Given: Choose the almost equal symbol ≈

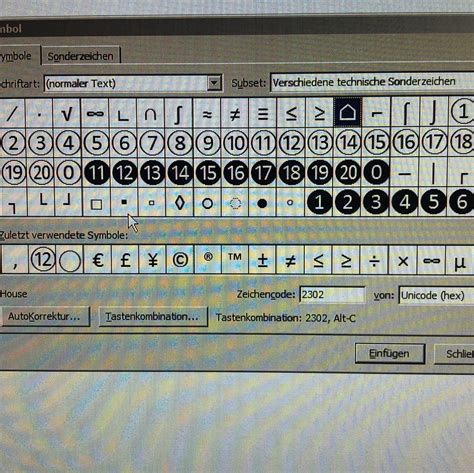Looking at the screenshot, I should (x=207, y=114).
